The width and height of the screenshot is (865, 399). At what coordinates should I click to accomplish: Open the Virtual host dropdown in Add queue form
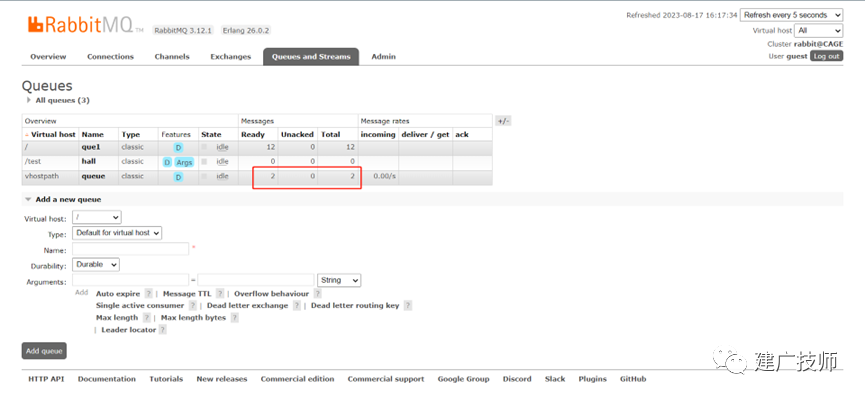click(97, 217)
